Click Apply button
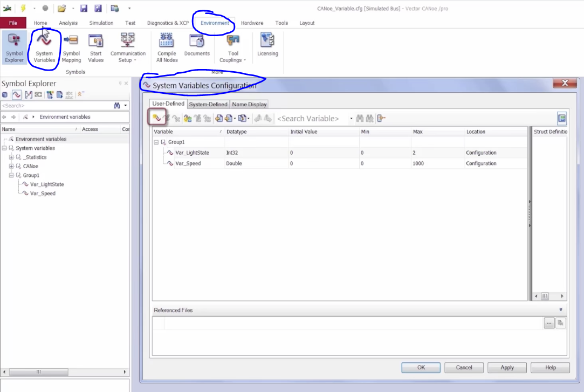This screenshot has height=392, width=584. click(x=507, y=367)
